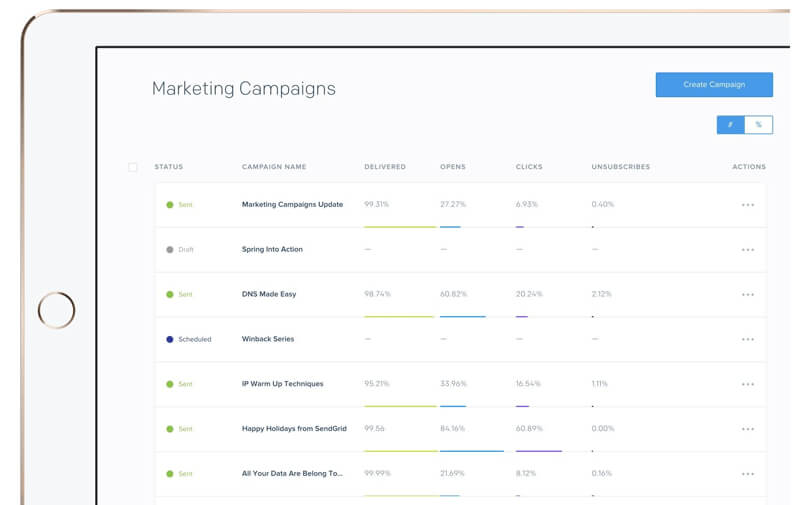The height and width of the screenshot is (505, 800).
Task: Open the IP Warm Up Techniques campaign
Action: pyautogui.click(x=283, y=384)
